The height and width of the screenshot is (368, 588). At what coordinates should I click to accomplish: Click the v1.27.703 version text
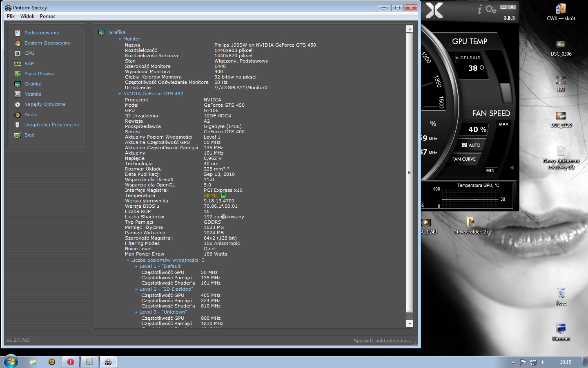click(x=18, y=340)
